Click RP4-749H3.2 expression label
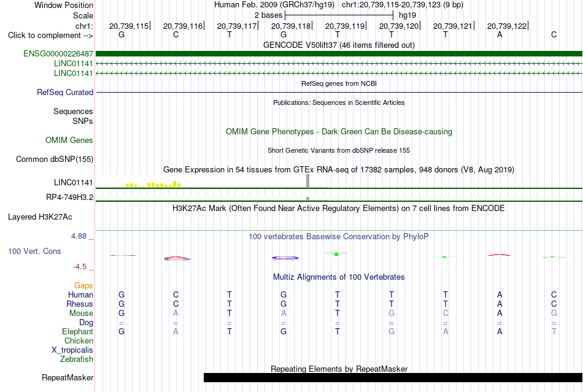Image resolution: width=583 pixels, height=392 pixels. pyautogui.click(x=69, y=197)
